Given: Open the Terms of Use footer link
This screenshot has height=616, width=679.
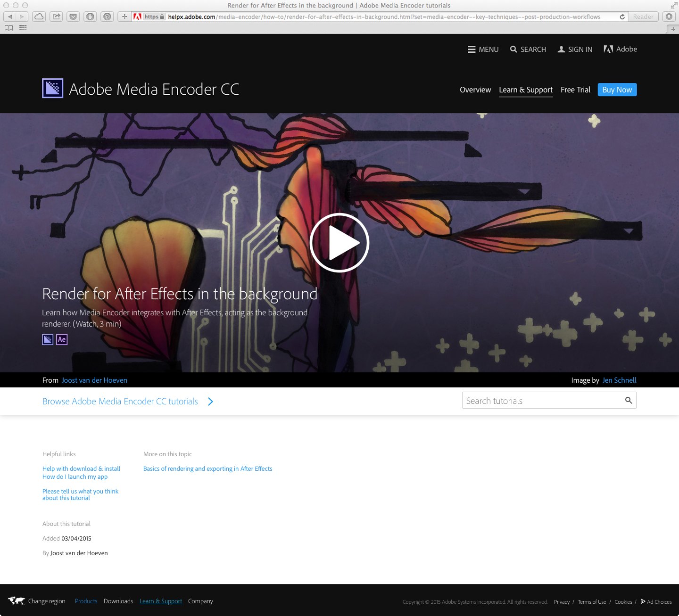Looking at the screenshot, I should 592,602.
